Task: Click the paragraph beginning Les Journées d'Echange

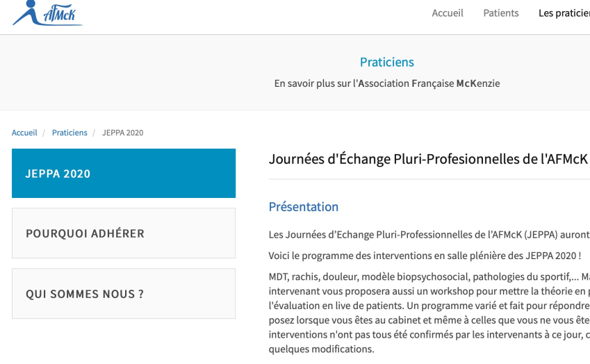Action: point(429,235)
